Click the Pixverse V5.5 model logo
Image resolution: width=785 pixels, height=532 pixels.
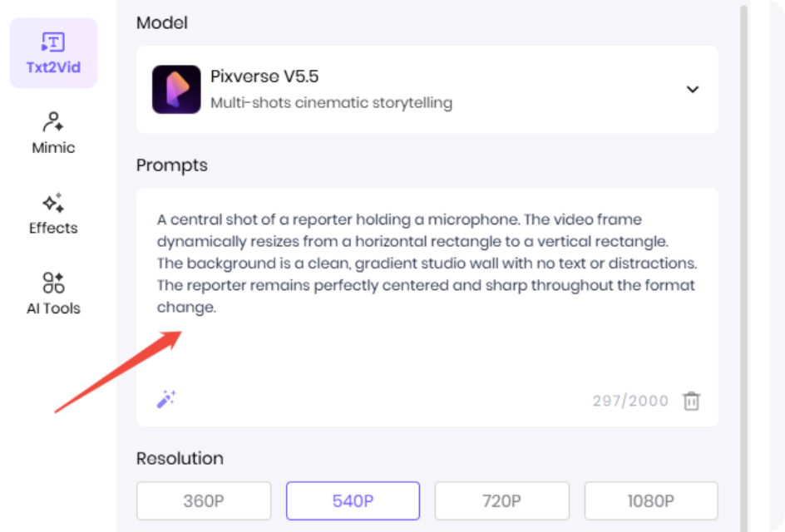click(176, 90)
